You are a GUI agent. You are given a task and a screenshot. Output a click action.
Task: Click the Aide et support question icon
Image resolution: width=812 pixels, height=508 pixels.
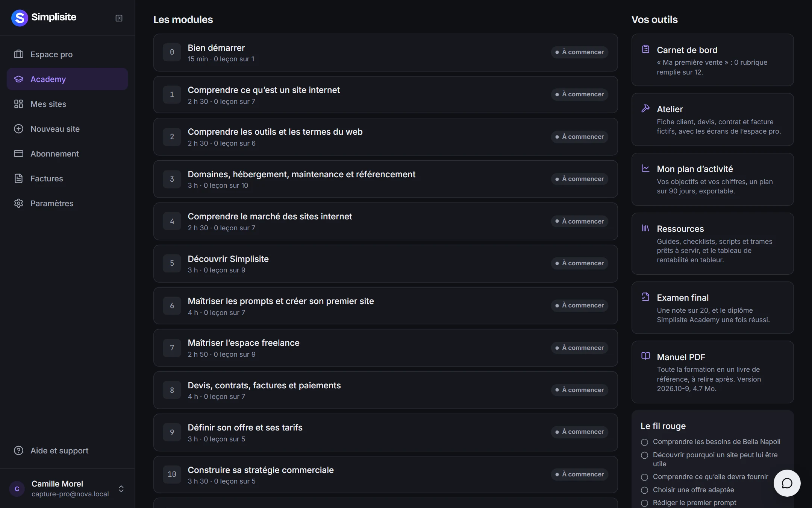tap(18, 450)
